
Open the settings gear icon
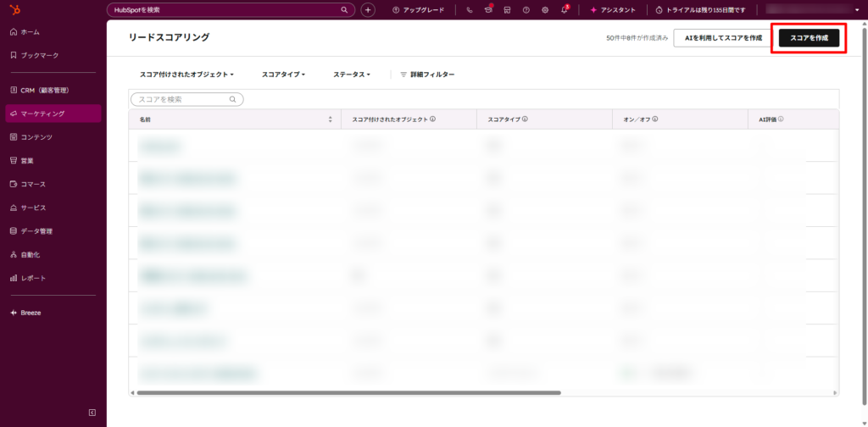pyautogui.click(x=545, y=10)
